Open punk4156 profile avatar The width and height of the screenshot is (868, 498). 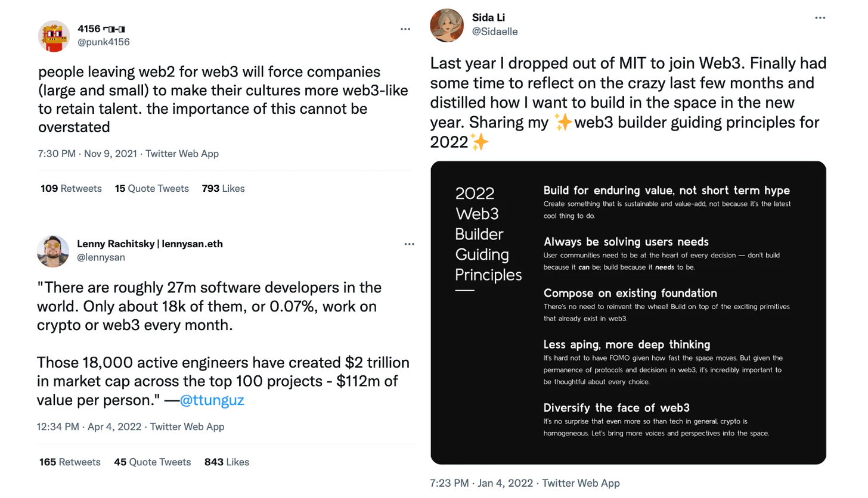click(54, 36)
